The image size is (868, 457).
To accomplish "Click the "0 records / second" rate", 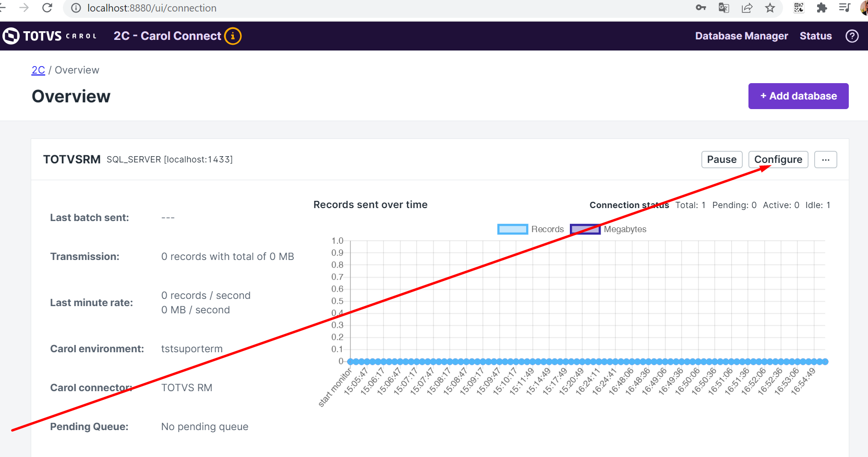I will coord(206,296).
